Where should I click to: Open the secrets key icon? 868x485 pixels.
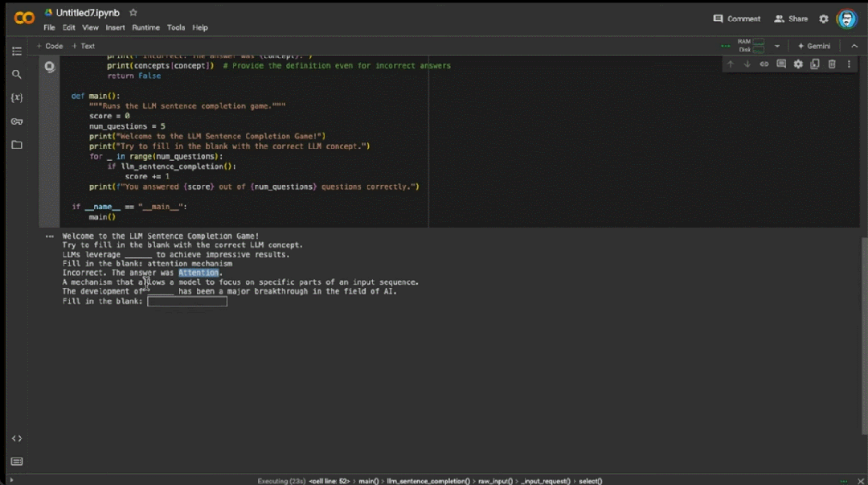[x=17, y=121]
